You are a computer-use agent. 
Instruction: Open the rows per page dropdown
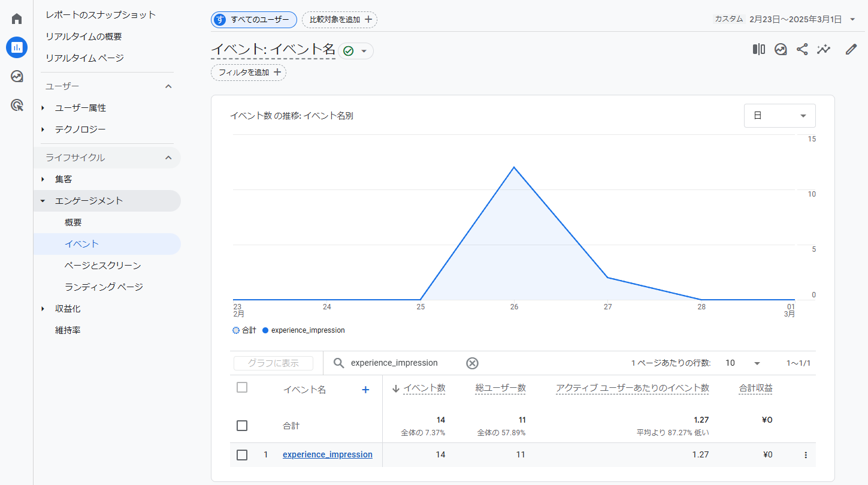click(x=743, y=363)
